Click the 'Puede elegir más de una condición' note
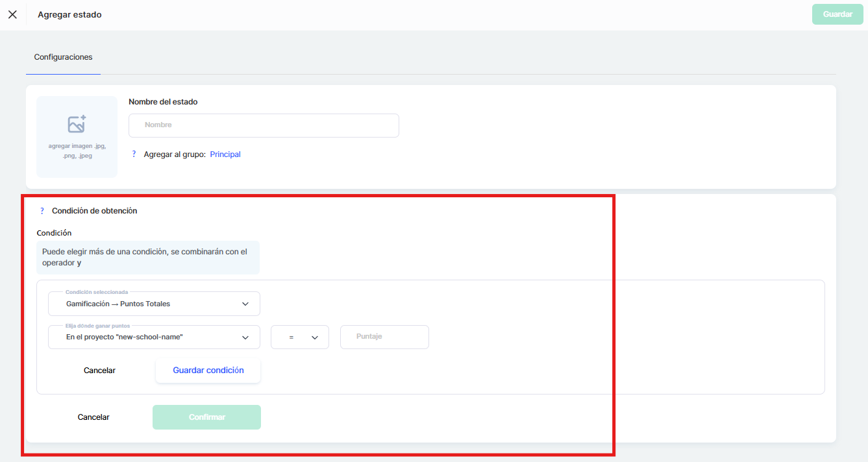The height and width of the screenshot is (462, 868). pyautogui.click(x=147, y=258)
